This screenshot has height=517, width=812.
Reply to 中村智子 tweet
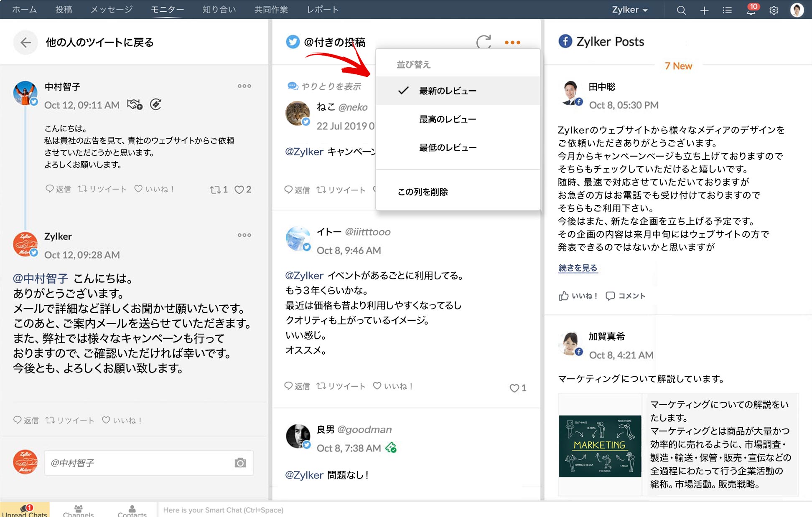(58, 189)
